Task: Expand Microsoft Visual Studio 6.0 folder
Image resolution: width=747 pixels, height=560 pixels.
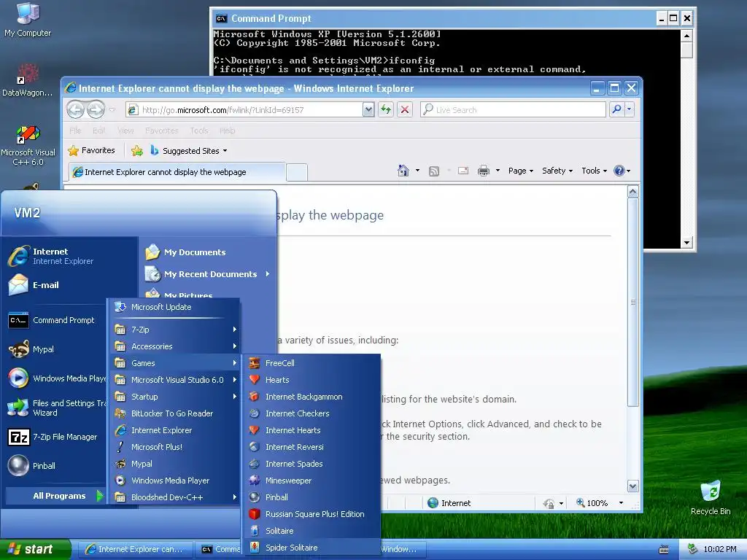Action: 175,380
